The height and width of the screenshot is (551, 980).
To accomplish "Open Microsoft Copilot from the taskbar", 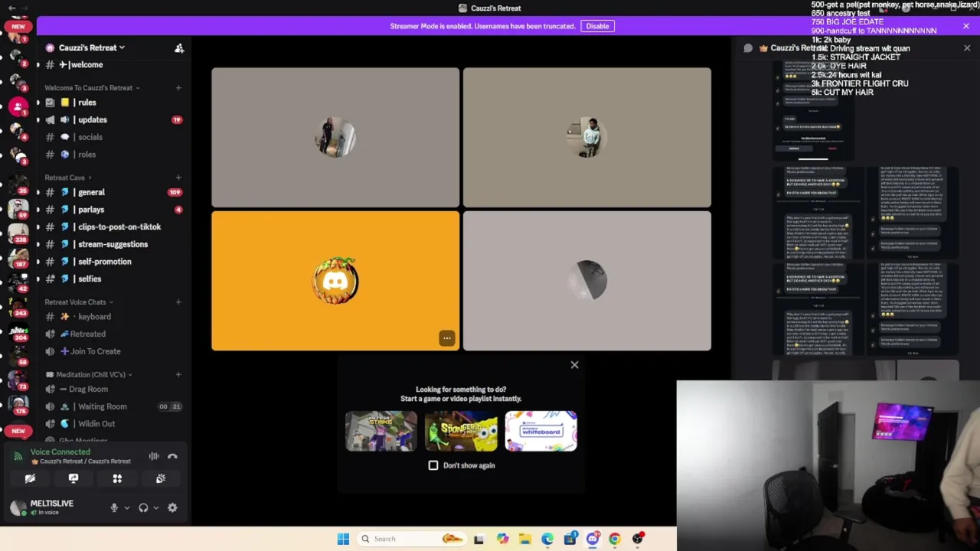I will (502, 539).
